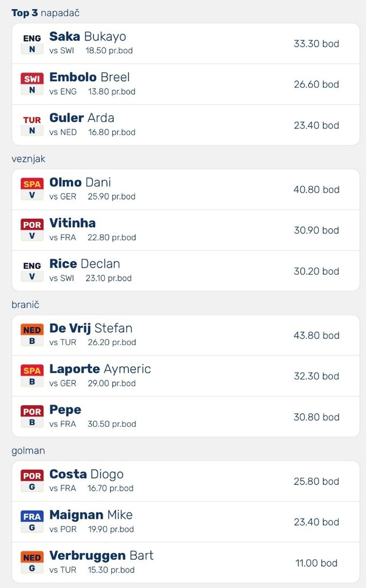Click the golman section label
366x588 pixels.
(x=28, y=451)
